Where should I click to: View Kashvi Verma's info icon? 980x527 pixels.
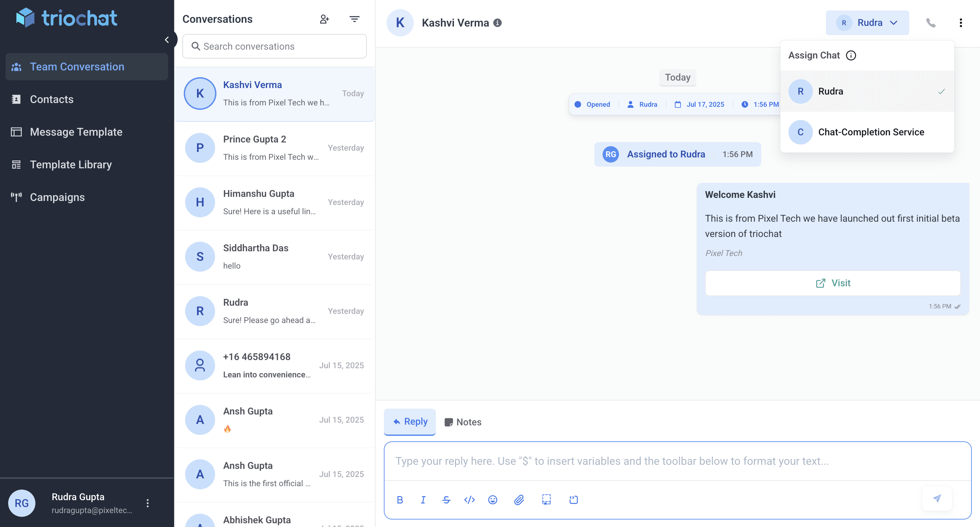click(x=498, y=22)
